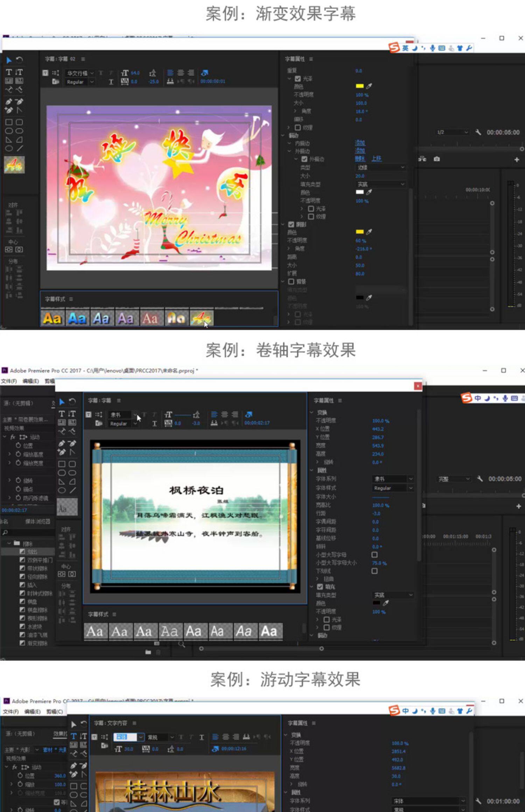Select the horizontal Type tool in 字幕 02 titler
This screenshot has width=525, height=812.
click(9, 72)
